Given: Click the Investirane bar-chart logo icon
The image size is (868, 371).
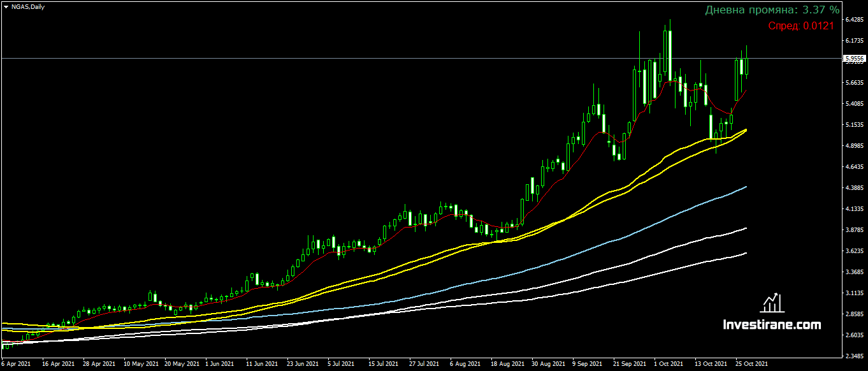Looking at the screenshot, I should (772, 303).
